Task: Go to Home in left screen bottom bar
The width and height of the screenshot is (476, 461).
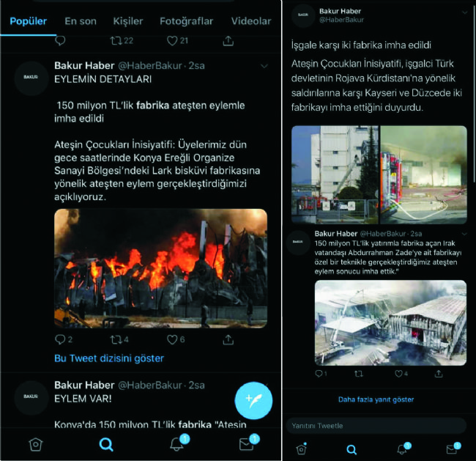Action: tap(36, 445)
